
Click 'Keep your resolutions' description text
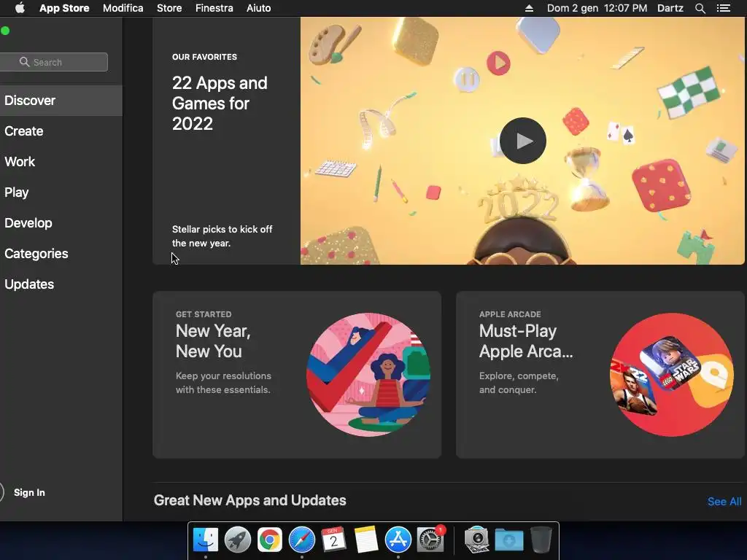tap(223, 383)
